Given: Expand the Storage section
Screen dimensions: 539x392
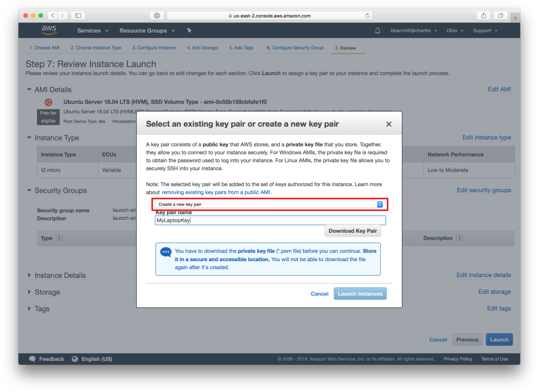Looking at the screenshot, I should coord(29,292).
